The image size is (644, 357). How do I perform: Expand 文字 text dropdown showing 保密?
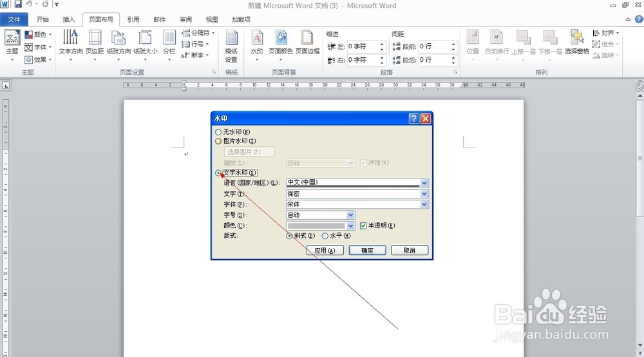point(424,194)
